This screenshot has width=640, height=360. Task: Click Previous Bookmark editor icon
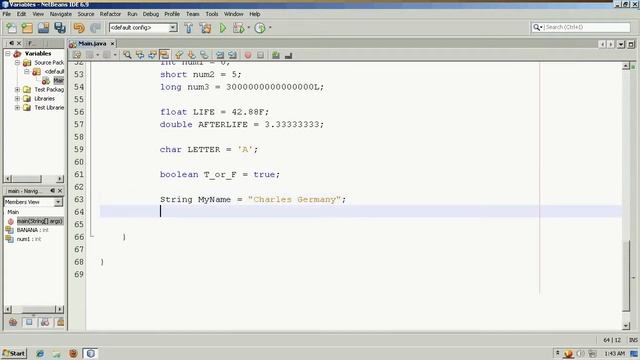(x=179, y=55)
